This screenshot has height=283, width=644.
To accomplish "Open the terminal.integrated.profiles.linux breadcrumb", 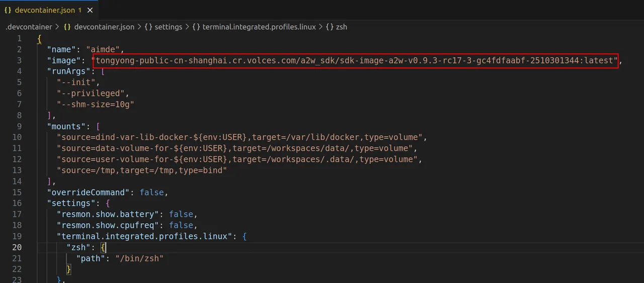I will pyautogui.click(x=259, y=27).
